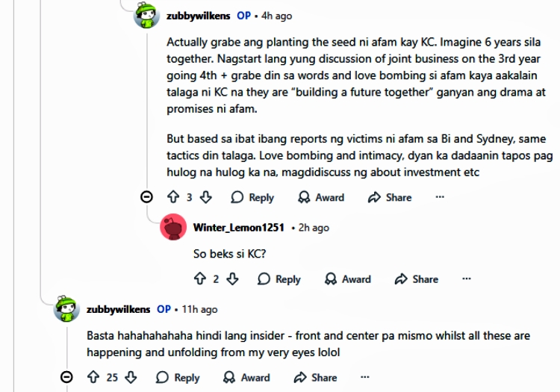
Task: Open more options on 11h ago comment
Action: click(365, 377)
